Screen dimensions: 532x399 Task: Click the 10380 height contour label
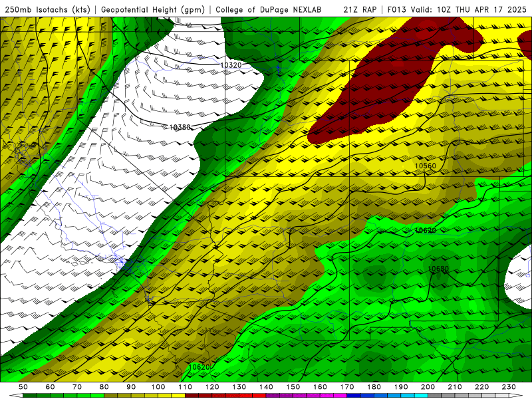click(x=180, y=127)
